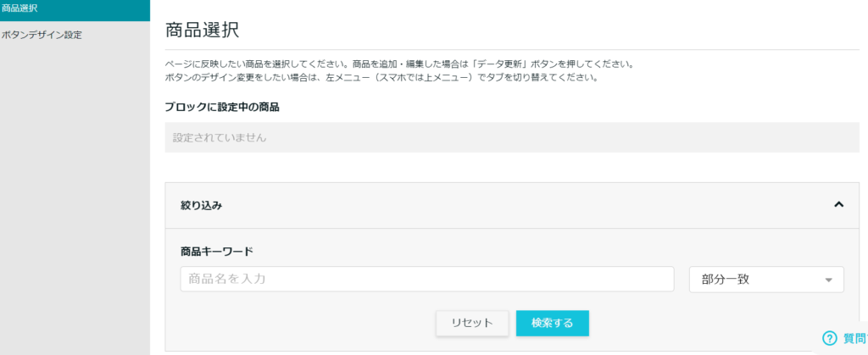Click the question mark help icon
The width and height of the screenshot is (868, 355).
click(x=829, y=338)
